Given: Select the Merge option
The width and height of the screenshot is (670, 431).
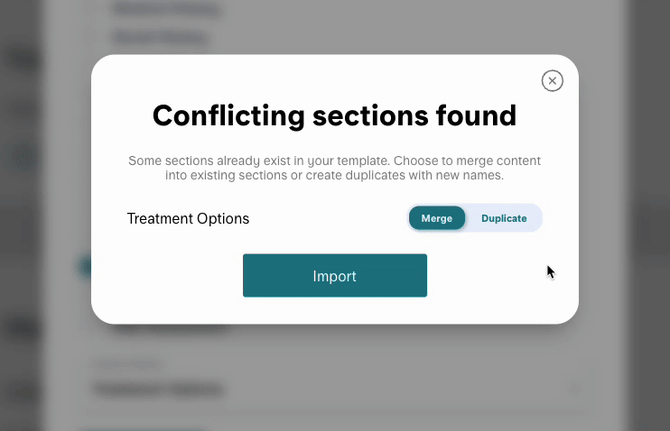Looking at the screenshot, I should (437, 218).
